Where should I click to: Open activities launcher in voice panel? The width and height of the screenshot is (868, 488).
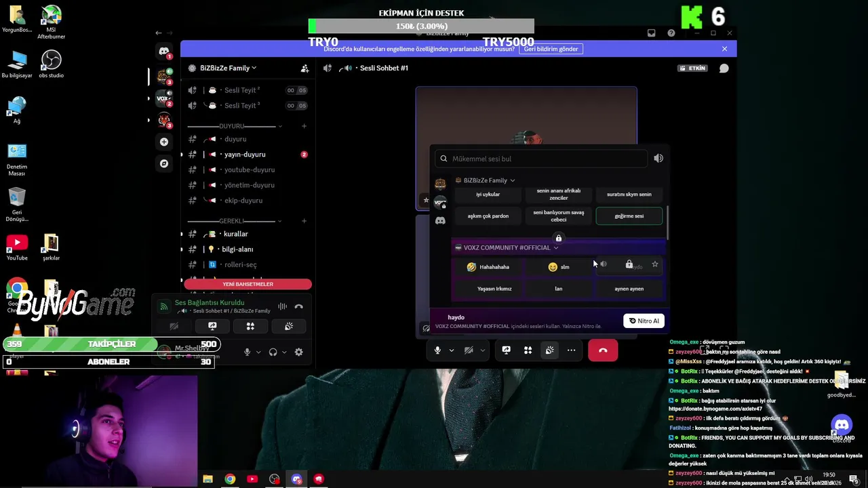click(x=250, y=326)
